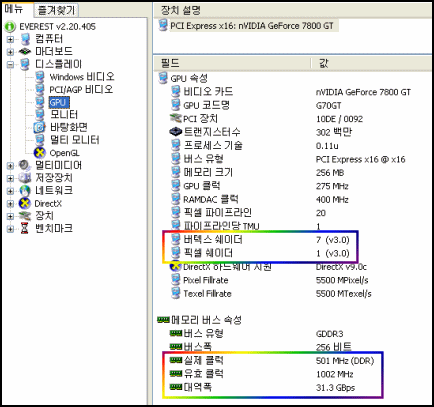The height and width of the screenshot is (407, 434).
Task: Click the 대역폭 memory icon
Action: tap(176, 387)
